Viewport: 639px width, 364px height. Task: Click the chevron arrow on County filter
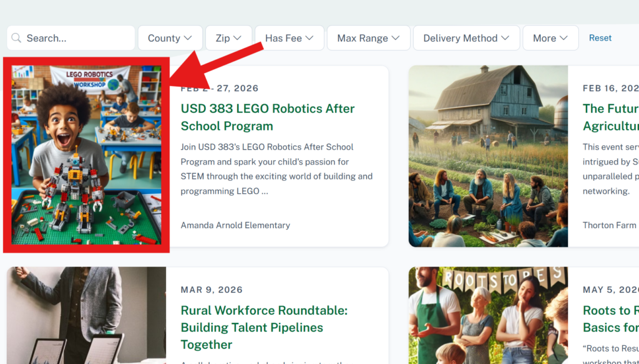coord(188,38)
